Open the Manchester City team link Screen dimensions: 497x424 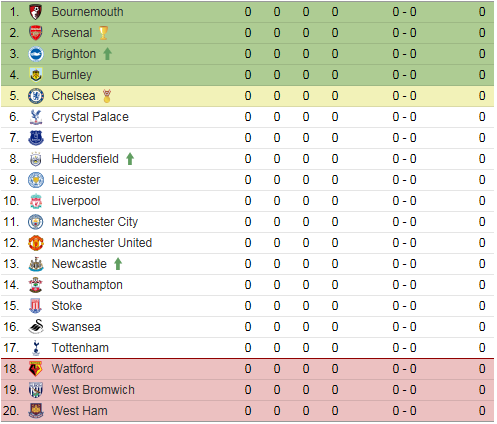pyautogui.click(x=95, y=222)
